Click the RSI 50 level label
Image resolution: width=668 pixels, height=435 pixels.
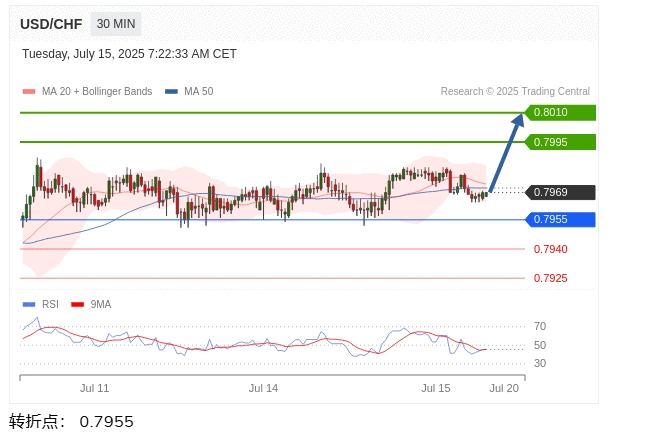click(540, 345)
